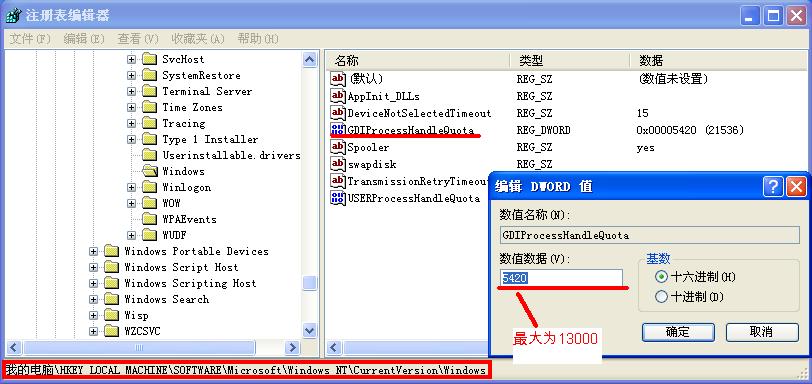This screenshot has height=384, width=812.
Task: Click the Terminal Server folder icon
Action: point(150,91)
